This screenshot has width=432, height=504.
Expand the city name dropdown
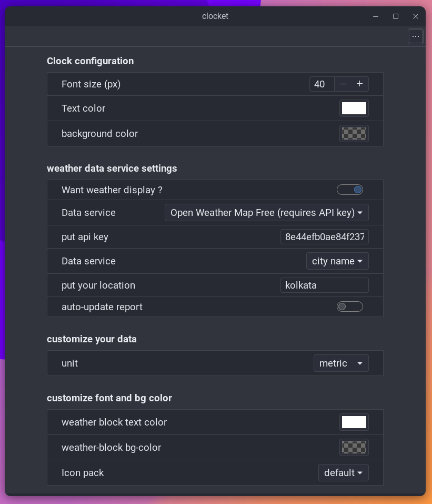pos(337,261)
